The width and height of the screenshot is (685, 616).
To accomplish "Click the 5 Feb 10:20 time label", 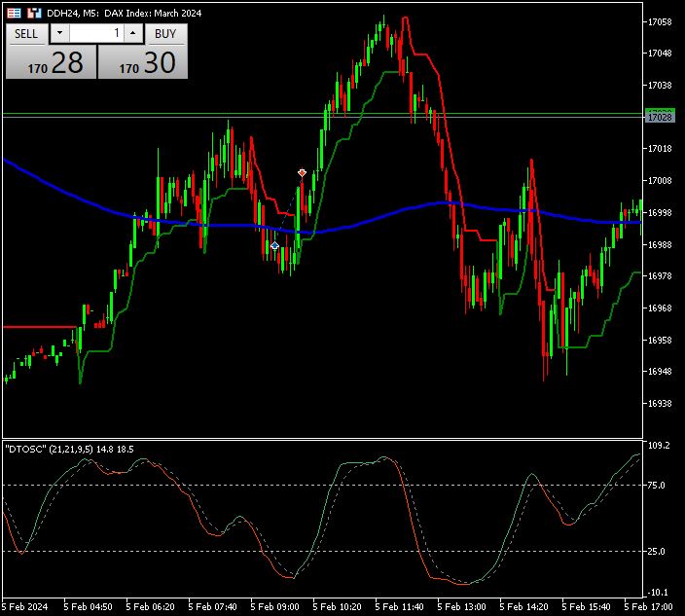I will tap(337, 607).
